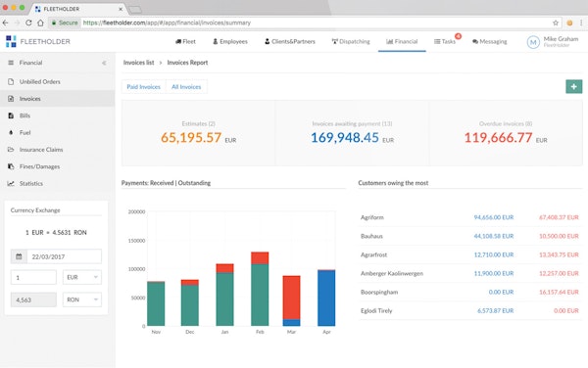Click the Tasks notification badge
Viewport: 588px width, 368px height.
[x=458, y=36]
